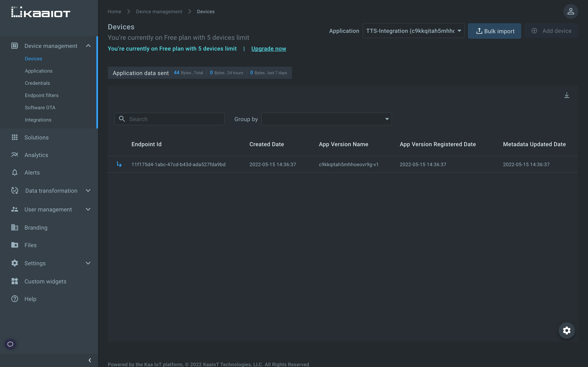Screen dimensions: 588x367
Task: Collapse the Device management section
Action: (x=88, y=46)
